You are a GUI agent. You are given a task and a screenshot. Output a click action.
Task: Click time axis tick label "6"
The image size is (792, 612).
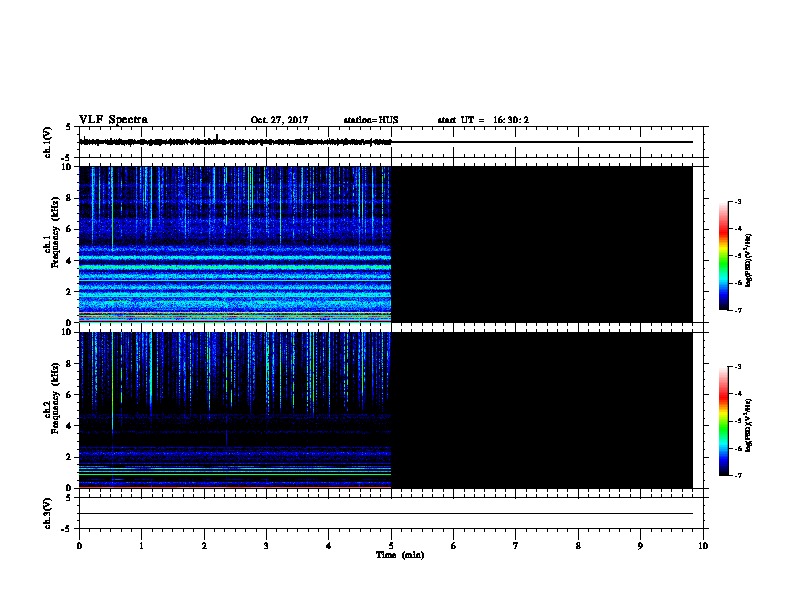point(453,546)
